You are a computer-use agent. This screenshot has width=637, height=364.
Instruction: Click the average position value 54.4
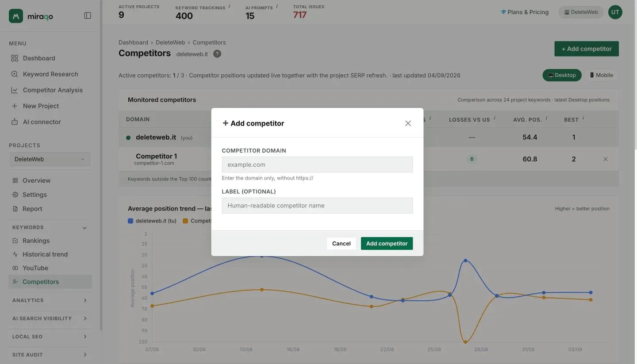point(530,137)
